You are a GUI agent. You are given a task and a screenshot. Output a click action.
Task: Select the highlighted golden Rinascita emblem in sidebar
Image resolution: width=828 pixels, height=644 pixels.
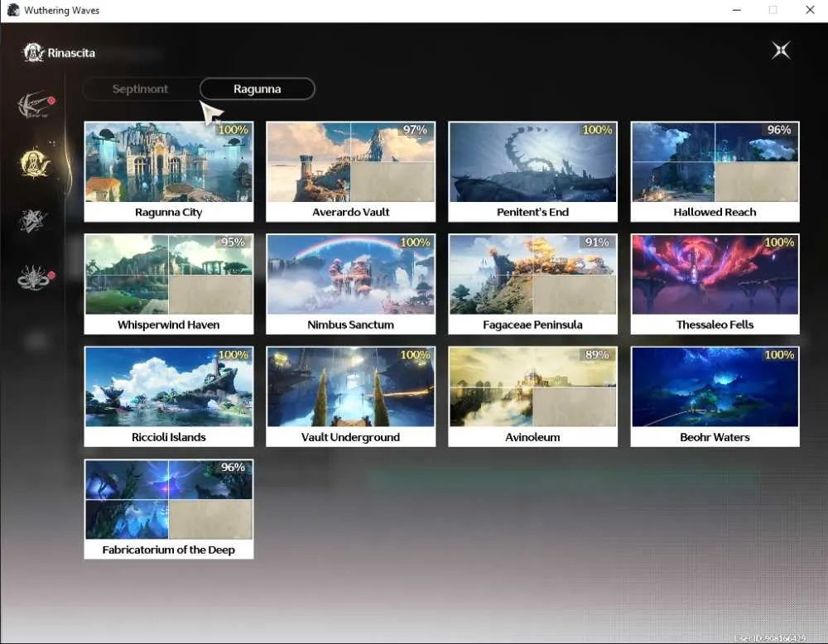point(35,162)
